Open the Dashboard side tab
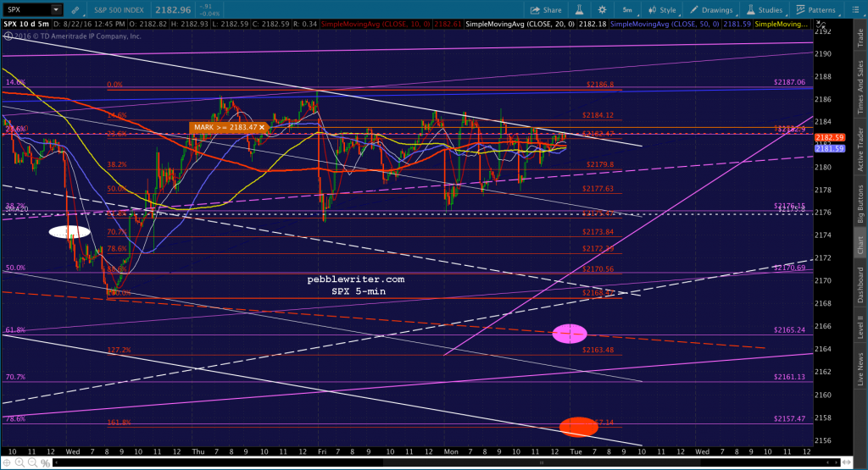This screenshot has height=470, width=868. coord(860,285)
